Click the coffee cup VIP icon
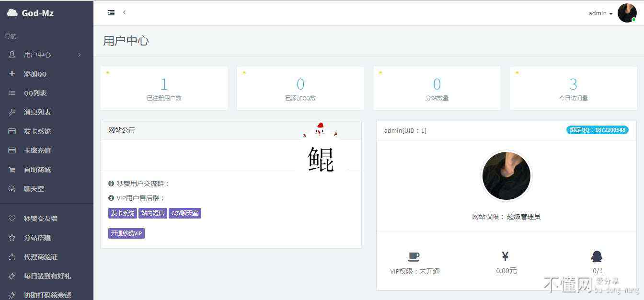This screenshot has height=300, width=644. tap(414, 257)
